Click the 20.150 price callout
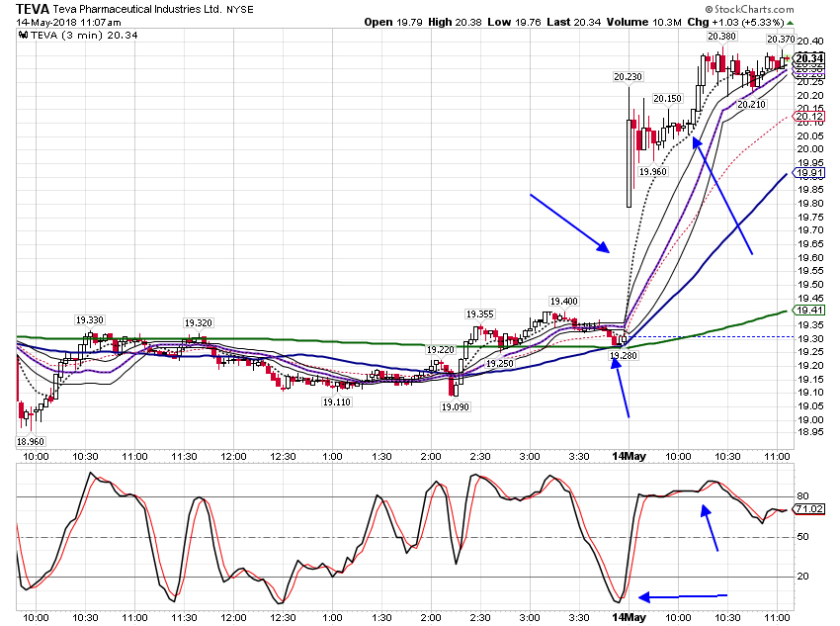This screenshot has width=840, height=626. coord(667,99)
